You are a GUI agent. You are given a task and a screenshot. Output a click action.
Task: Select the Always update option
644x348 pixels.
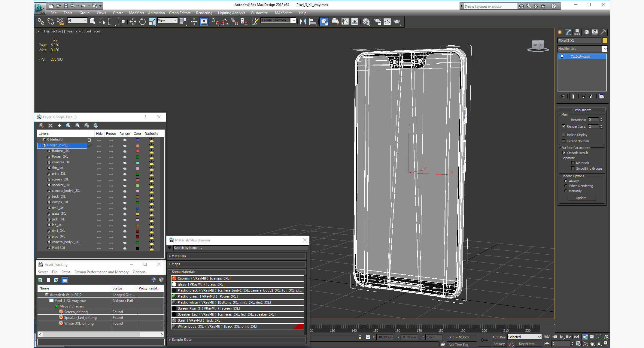566,181
